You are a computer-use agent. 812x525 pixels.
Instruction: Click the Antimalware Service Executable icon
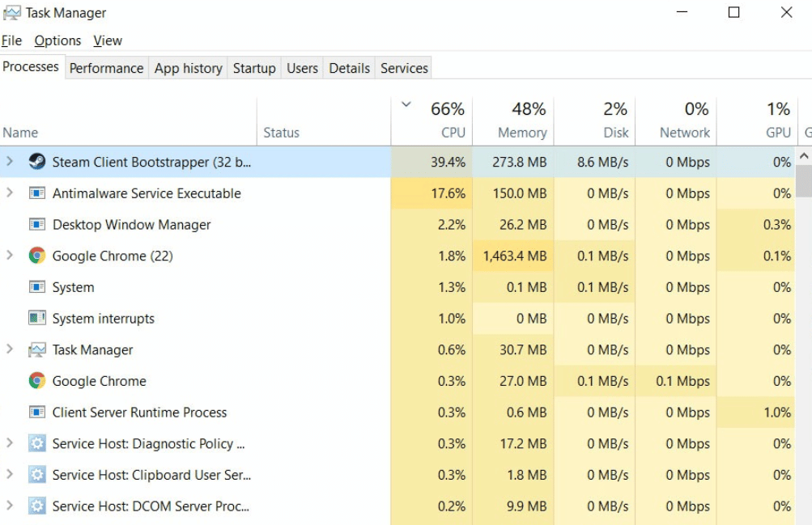(x=36, y=193)
